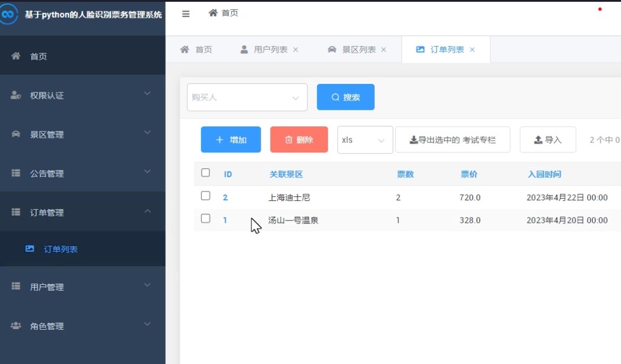Open 景区管理 via its car icon

point(14,134)
